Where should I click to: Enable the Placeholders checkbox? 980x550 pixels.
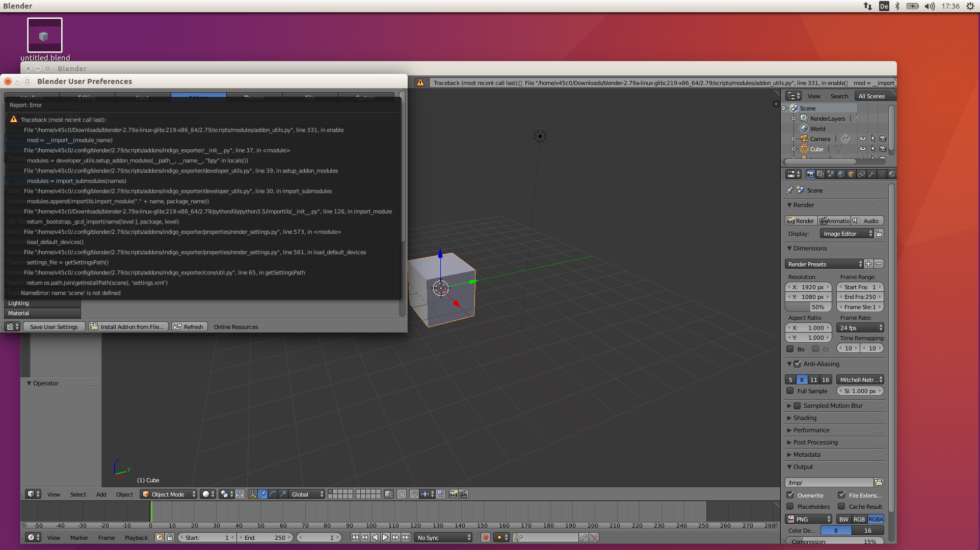790,506
